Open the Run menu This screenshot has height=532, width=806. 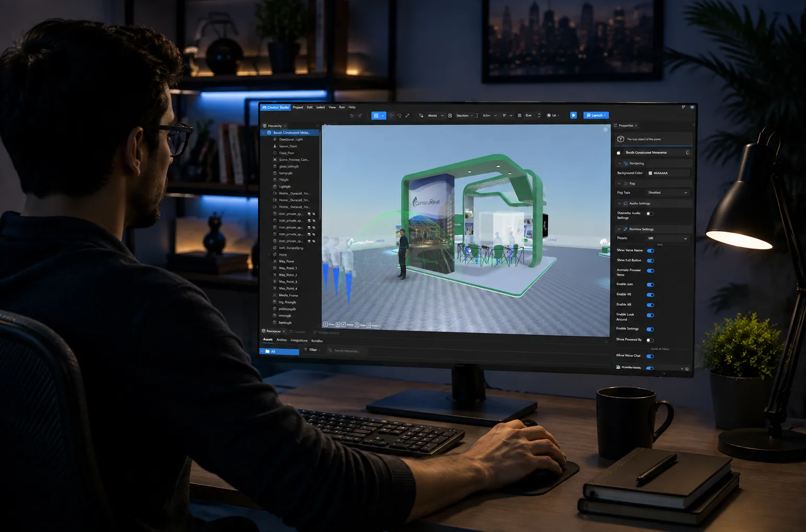click(342, 107)
